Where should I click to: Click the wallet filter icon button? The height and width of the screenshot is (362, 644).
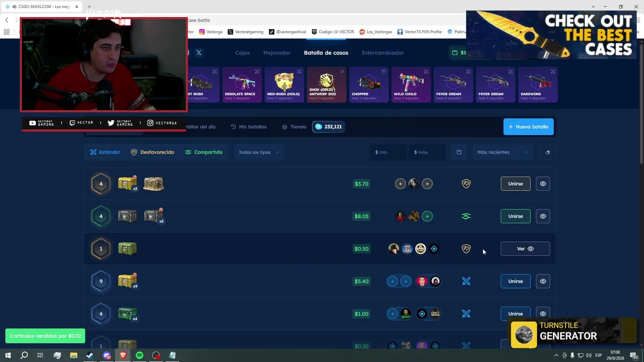459,152
